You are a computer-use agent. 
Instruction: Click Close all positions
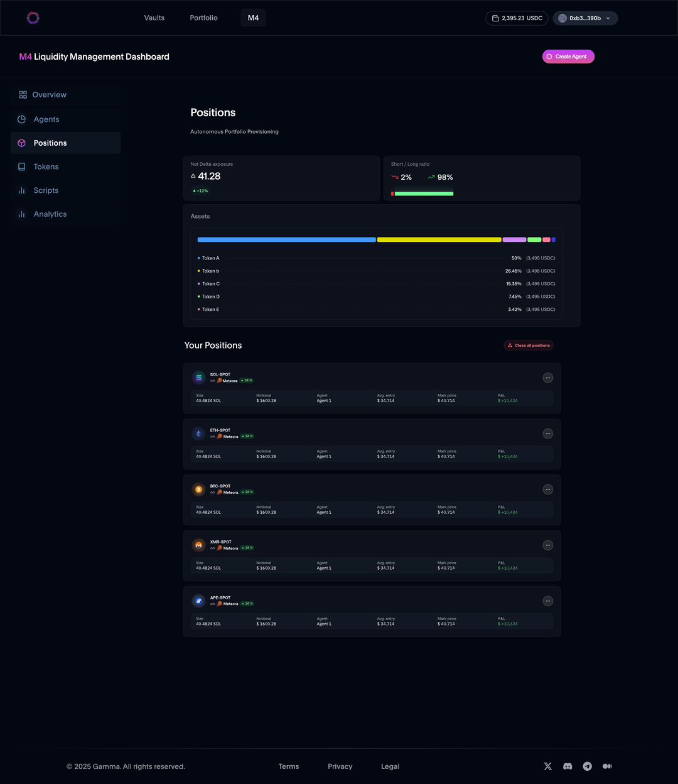pyautogui.click(x=529, y=346)
